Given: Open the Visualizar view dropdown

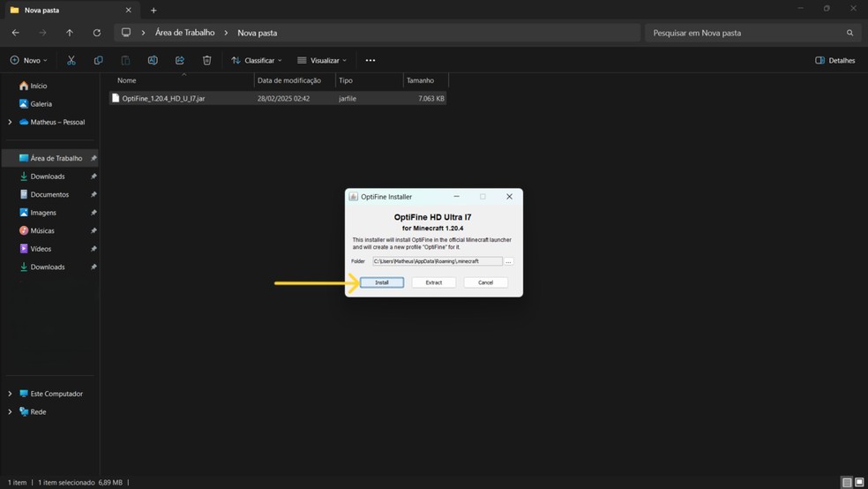Looking at the screenshot, I should [x=322, y=60].
